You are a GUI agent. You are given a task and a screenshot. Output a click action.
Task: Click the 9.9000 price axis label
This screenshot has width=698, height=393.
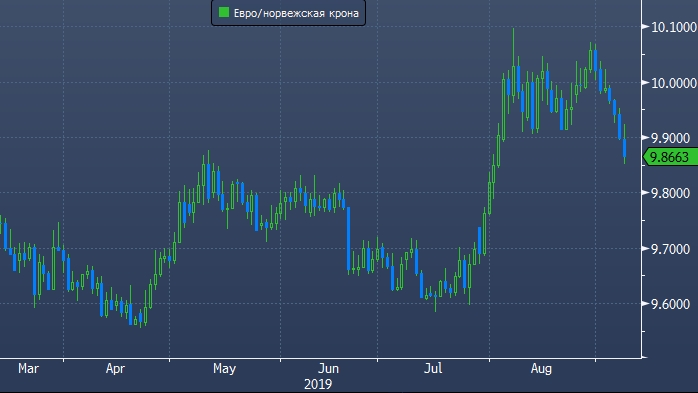[x=670, y=138]
